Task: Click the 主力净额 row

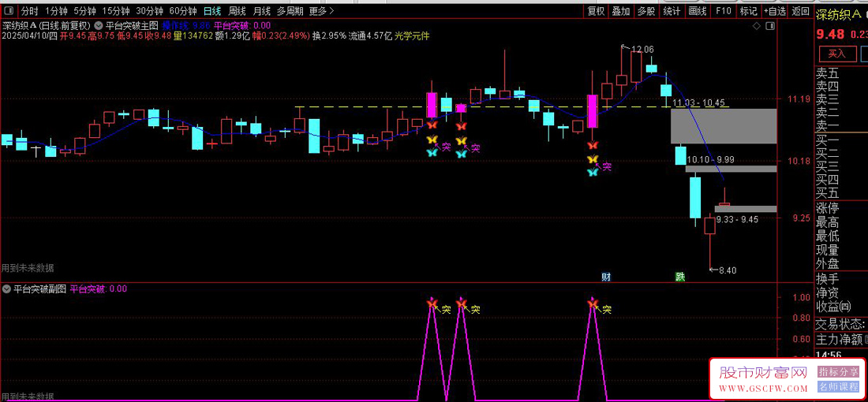Action: [841, 339]
